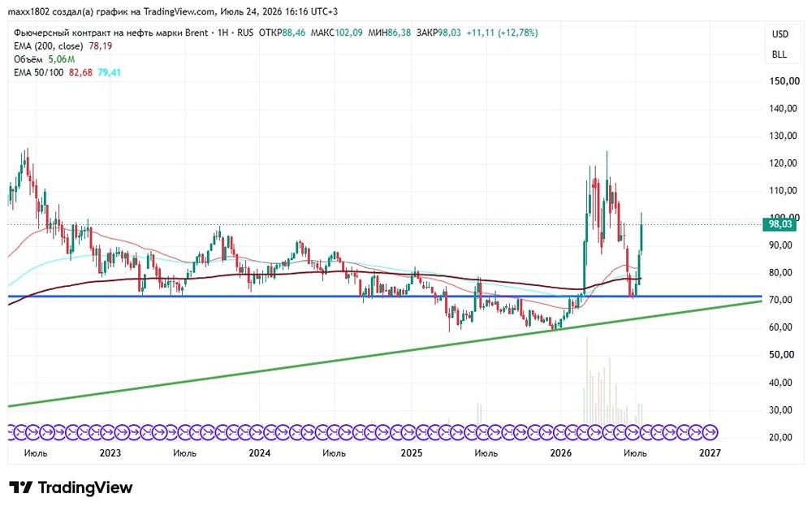812x511 pixels.
Task: Click the 20,00 price scale label
Action: click(780, 437)
